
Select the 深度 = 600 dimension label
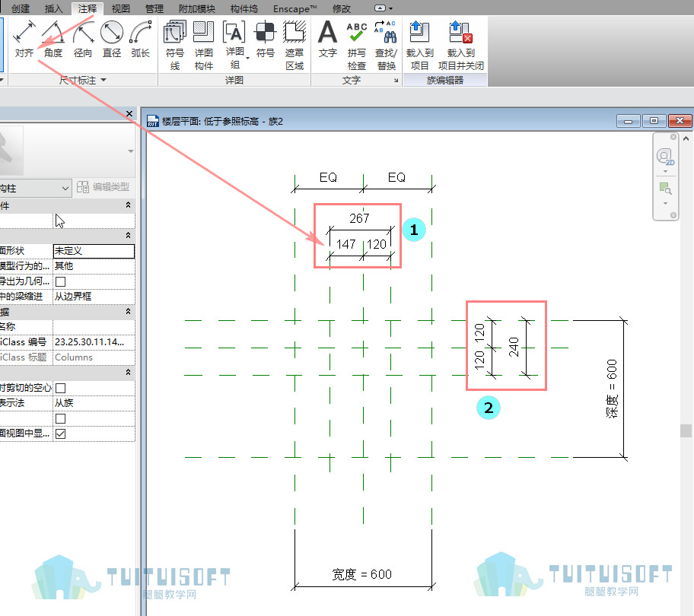pyautogui.click(x=612, y=389)
